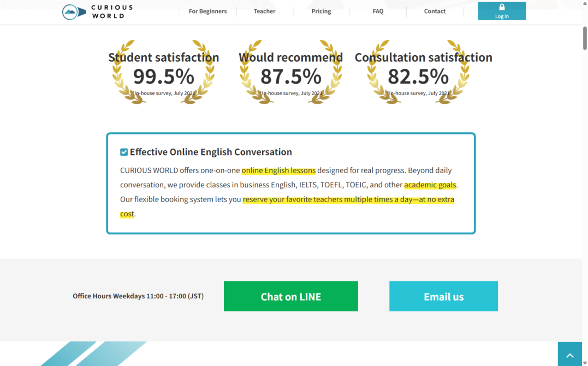
Task: Open the For Beginners menu item
Action: coord(208,11)
